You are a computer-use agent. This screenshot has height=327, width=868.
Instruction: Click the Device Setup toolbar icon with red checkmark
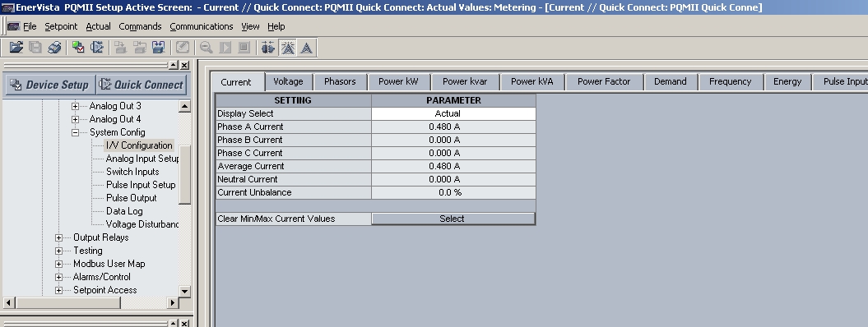(78, 48)
